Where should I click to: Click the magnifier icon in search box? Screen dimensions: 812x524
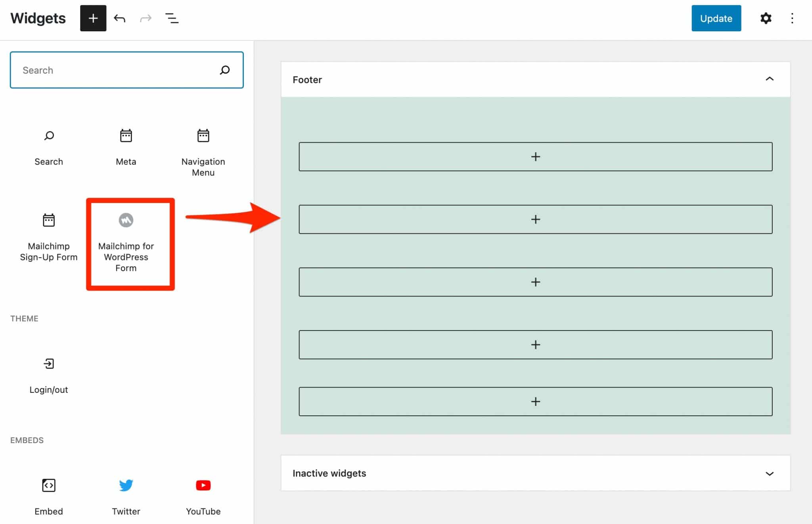click(x=225, y=70)
